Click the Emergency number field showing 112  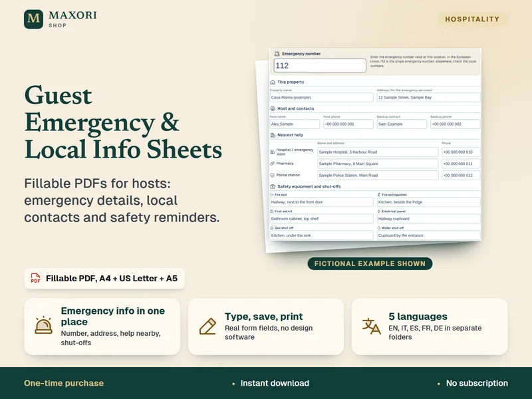[x=320, y=65]
